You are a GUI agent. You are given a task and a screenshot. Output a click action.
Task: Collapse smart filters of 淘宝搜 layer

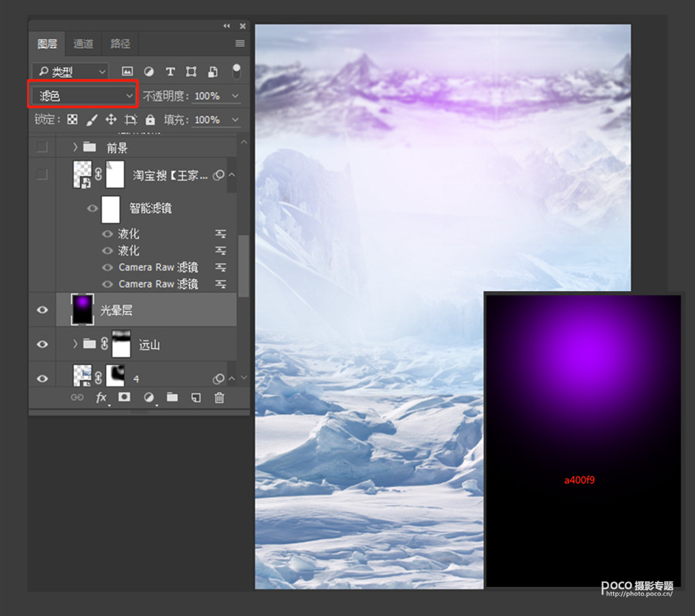[232, 174]
